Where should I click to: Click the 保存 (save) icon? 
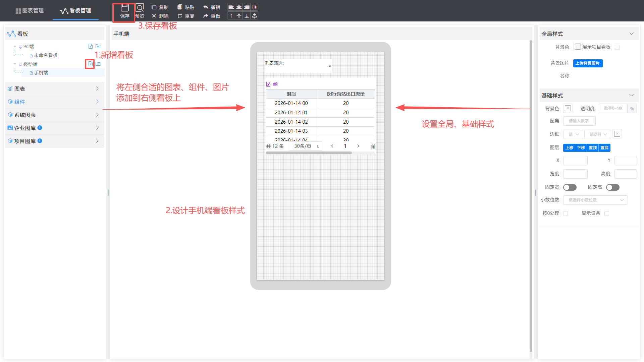[x=124, y=8]
